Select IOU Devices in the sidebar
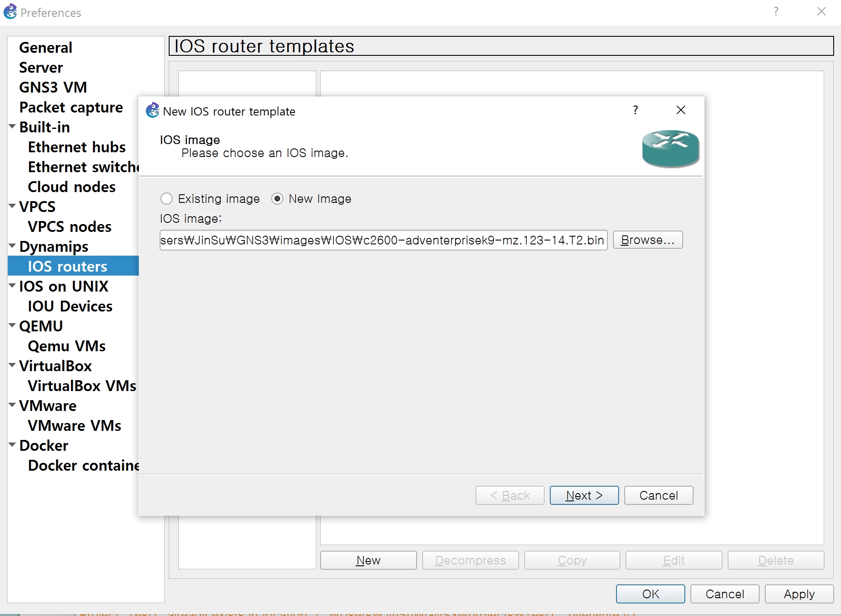The height and width of the screenshot is (616, 841). (x=70, y=306)
